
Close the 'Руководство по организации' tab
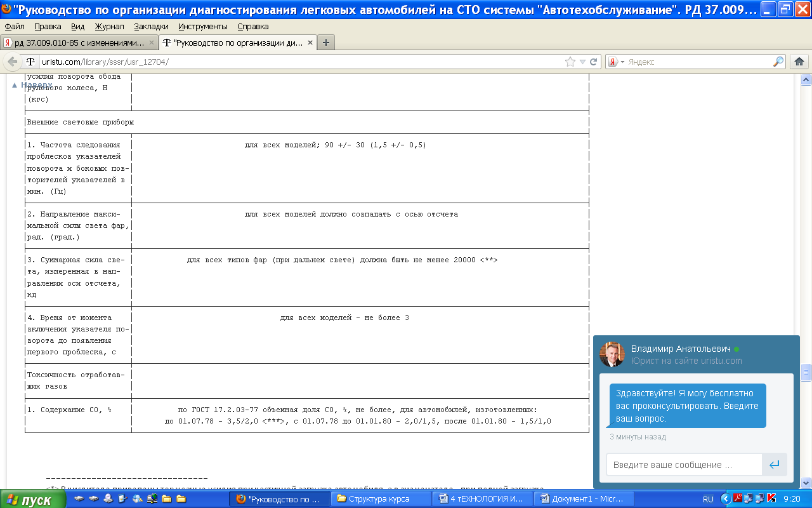310,43
